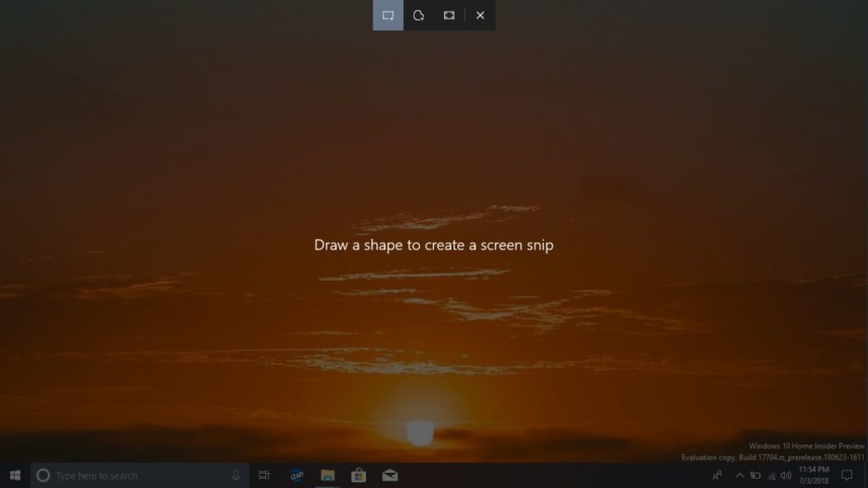This screenshot has height=488, width=868.
Task: Toggle Wi-Fi from the network icon
Action: point(771,475)
